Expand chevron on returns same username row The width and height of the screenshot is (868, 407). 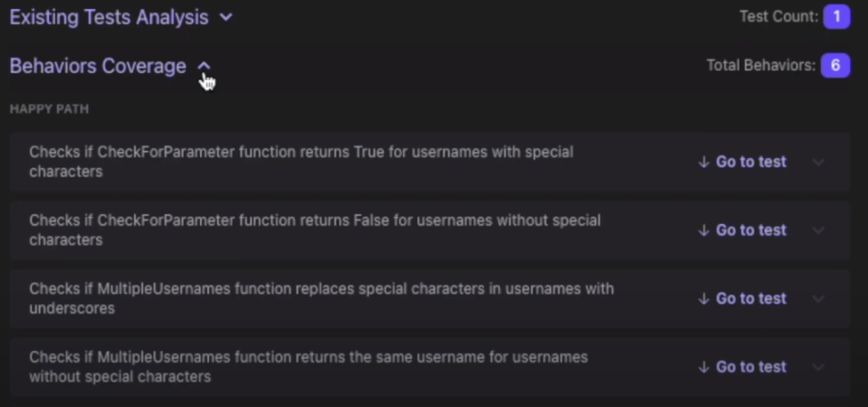click(x=818, y=367)
